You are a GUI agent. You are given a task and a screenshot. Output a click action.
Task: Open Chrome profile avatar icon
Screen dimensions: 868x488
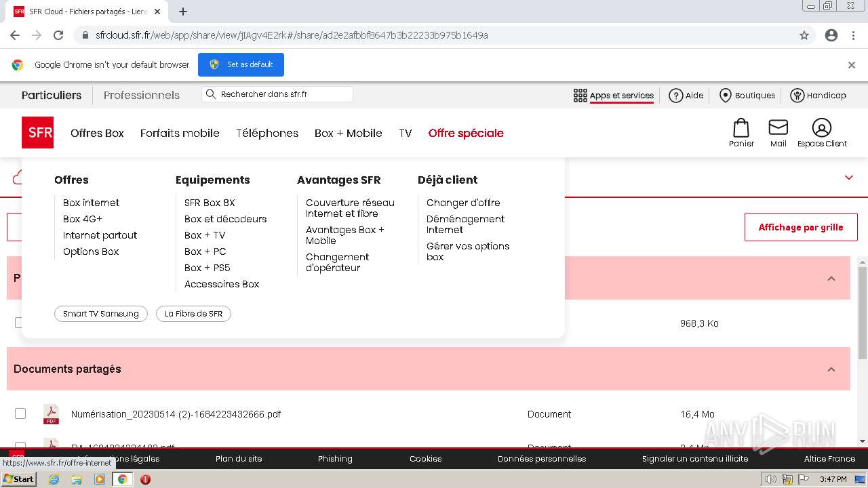click(x=831, y=35)
